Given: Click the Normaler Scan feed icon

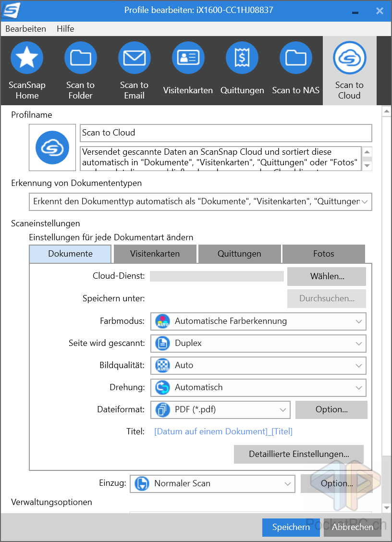Looking at the screenshot, I should [142, 483].
